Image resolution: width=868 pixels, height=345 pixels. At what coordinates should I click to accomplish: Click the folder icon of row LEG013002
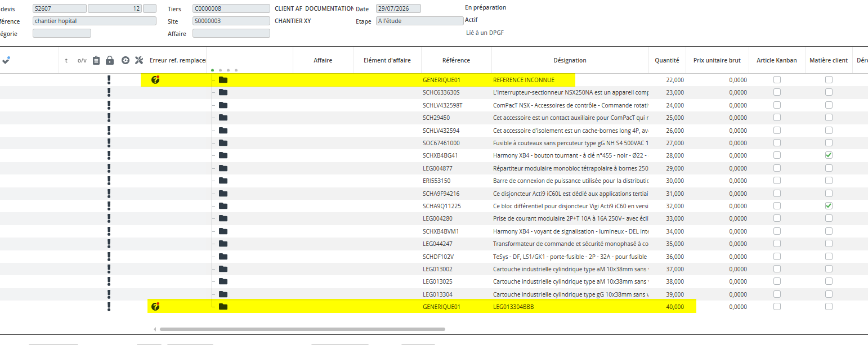pos(223,268)
